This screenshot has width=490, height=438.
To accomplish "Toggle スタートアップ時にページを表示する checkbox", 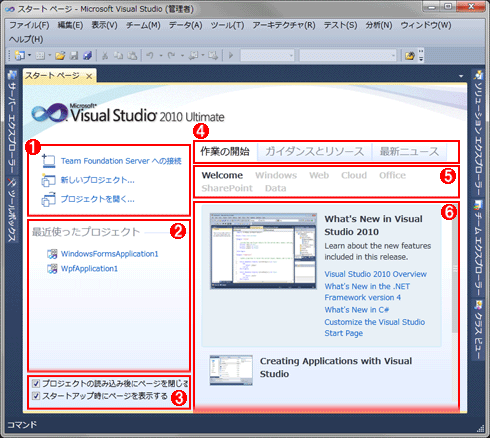I will coord(36,396).
